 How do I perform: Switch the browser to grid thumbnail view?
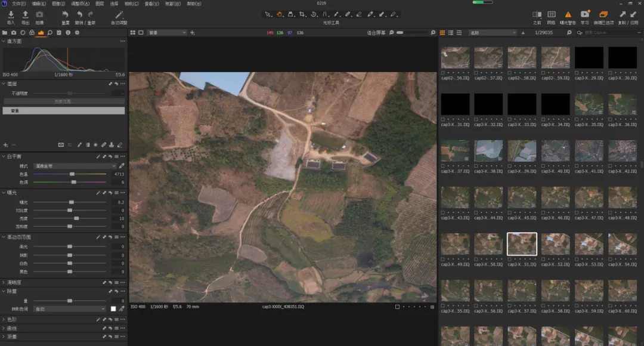(442, 32)
